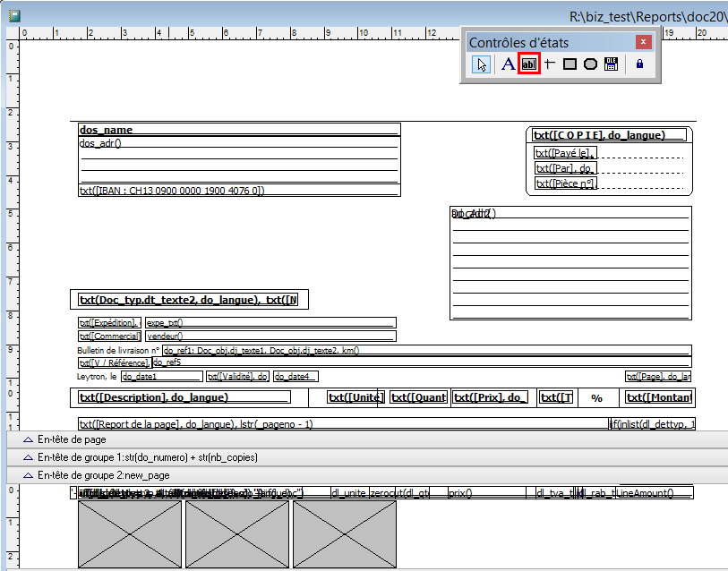Select the txt([C O P I E], do_langue) field
Viewport: 728px width, 571px height.
pos(609,135)
